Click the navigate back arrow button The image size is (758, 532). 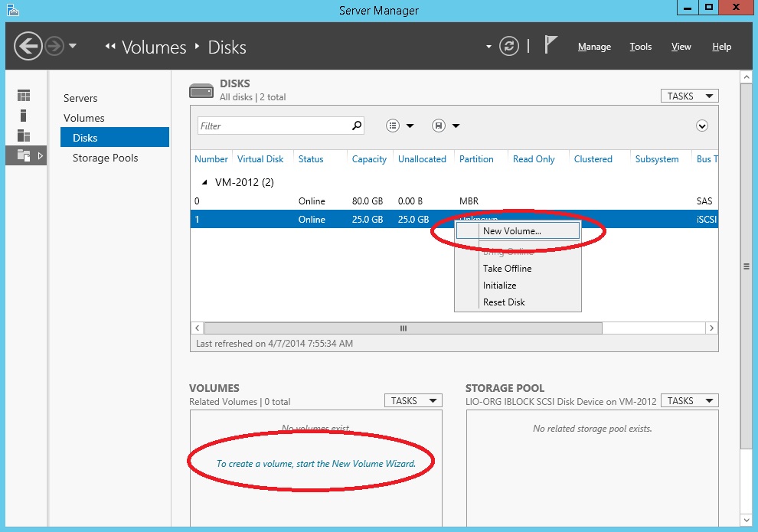(28, 46)
